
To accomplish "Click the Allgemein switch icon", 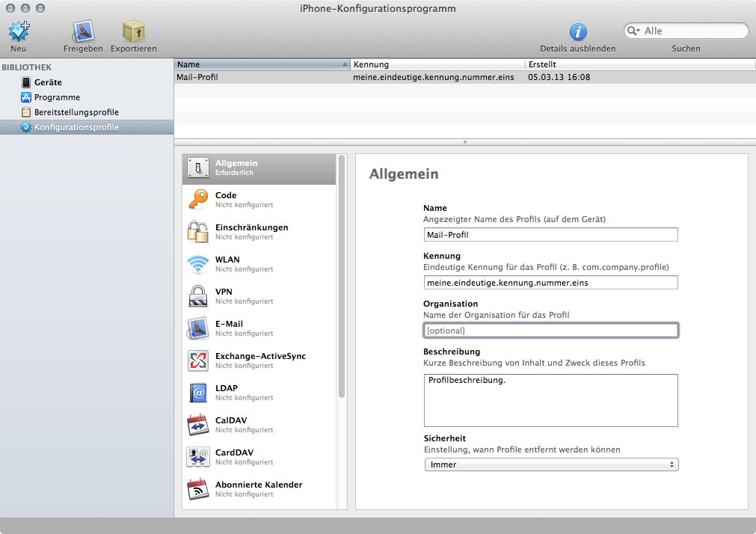I will coord(198,168).
